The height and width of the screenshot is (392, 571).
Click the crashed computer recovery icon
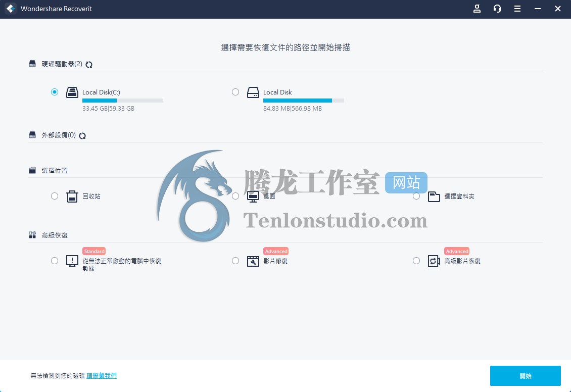click(72, 261)
